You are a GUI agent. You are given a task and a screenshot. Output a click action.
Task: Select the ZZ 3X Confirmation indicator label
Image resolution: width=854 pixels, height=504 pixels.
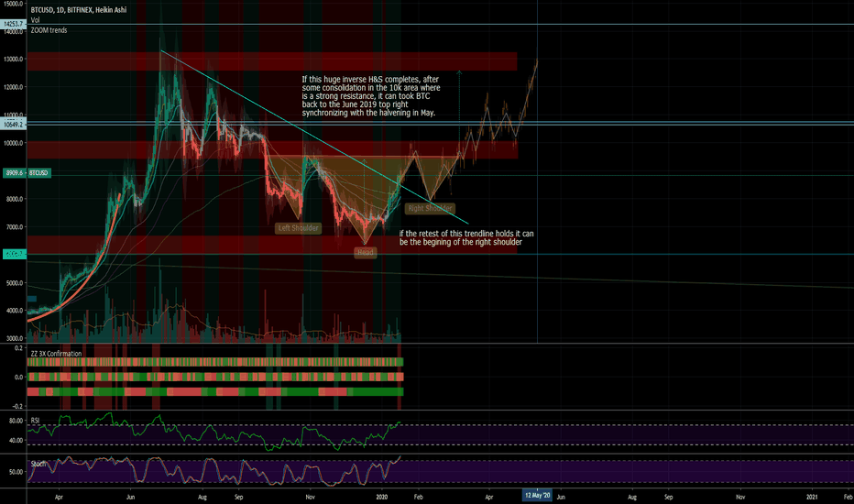[x=56, y=354]
